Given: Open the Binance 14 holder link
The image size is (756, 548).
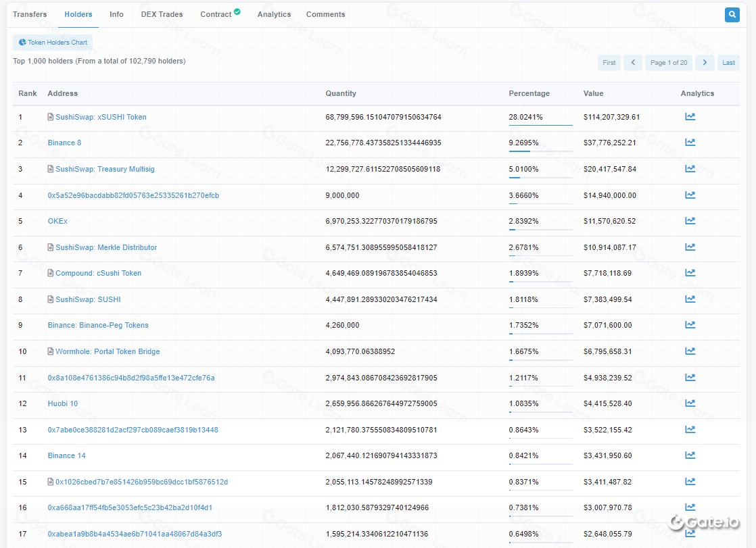Looking at the screenshot, I should (x=66, y=455).
